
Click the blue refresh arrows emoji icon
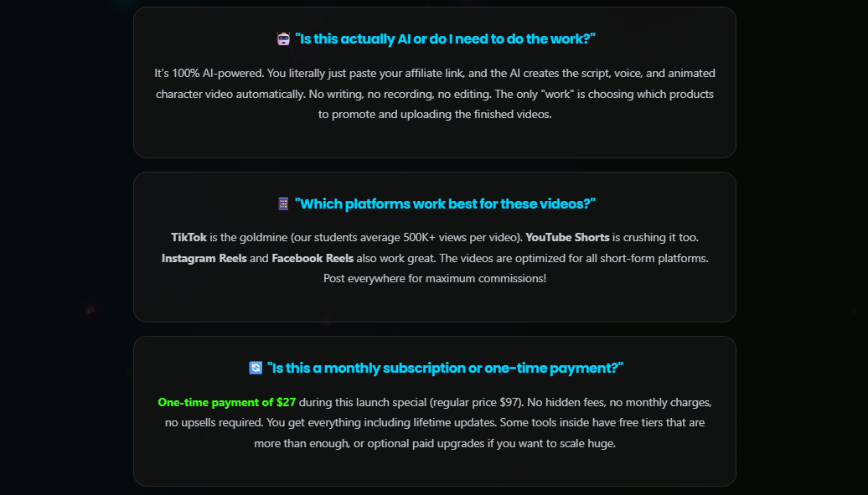pyautogui.click(x=256, y=369)
